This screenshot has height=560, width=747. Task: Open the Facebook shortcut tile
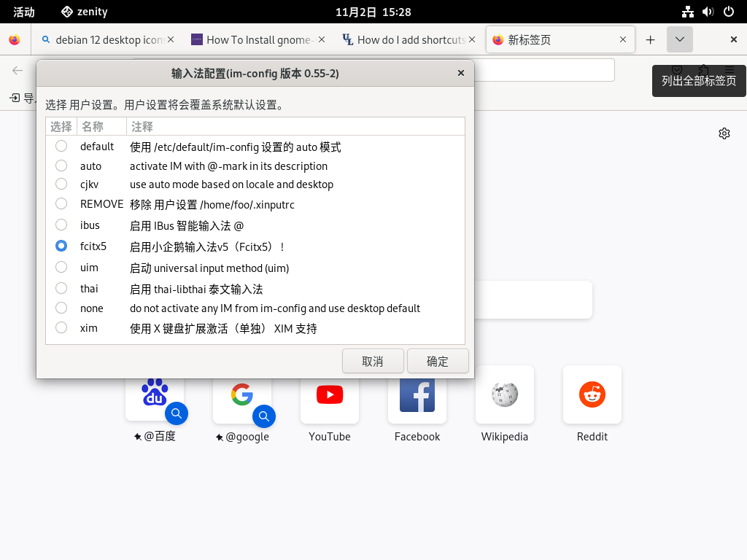[417, 395]
